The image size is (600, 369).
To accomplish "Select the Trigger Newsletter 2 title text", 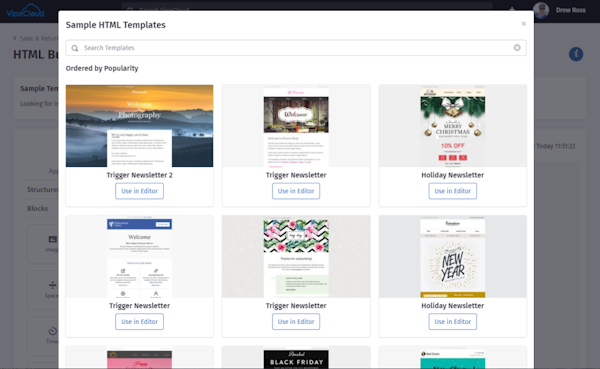I will click(x=139, y=175).
